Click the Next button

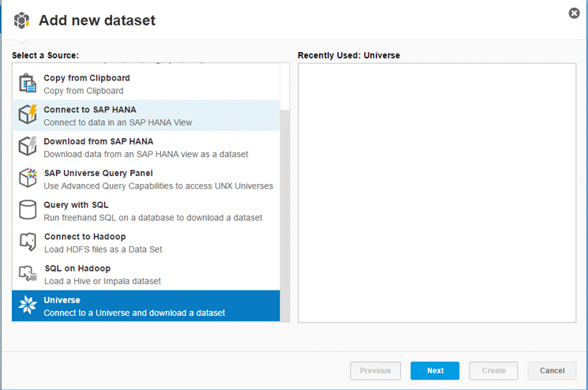pyautogui.click(x=435, y=370)
